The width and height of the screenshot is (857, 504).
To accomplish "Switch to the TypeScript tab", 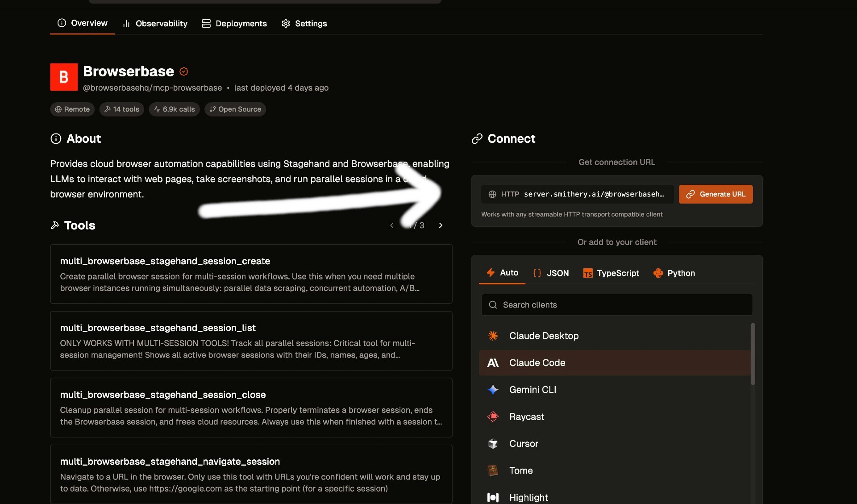I will point(611,273).
